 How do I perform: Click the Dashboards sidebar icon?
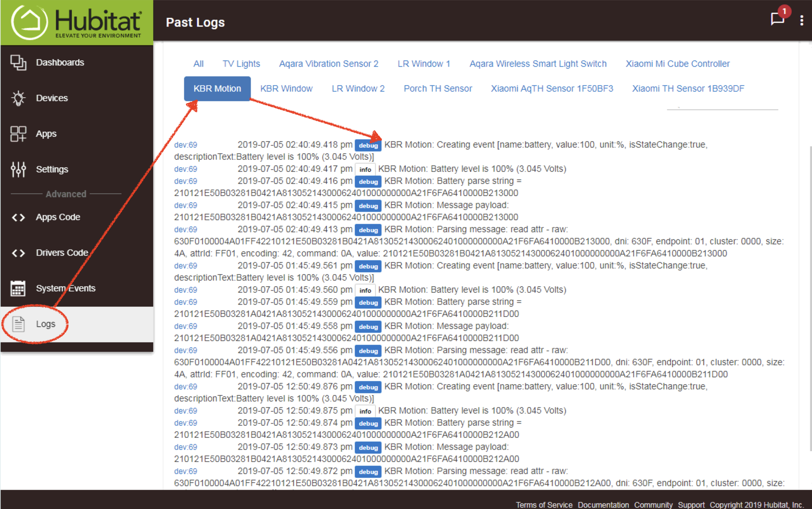tap(18, 63)
